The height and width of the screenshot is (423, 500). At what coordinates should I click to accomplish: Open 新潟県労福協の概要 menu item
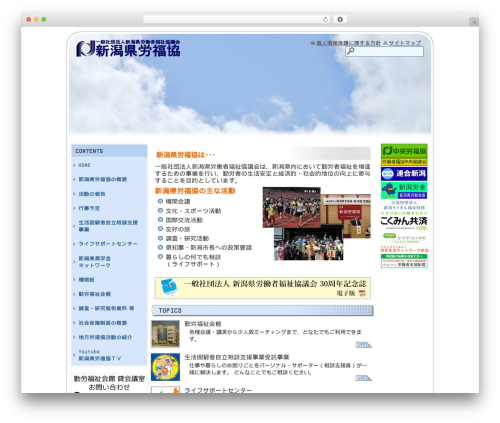point(103,179)
